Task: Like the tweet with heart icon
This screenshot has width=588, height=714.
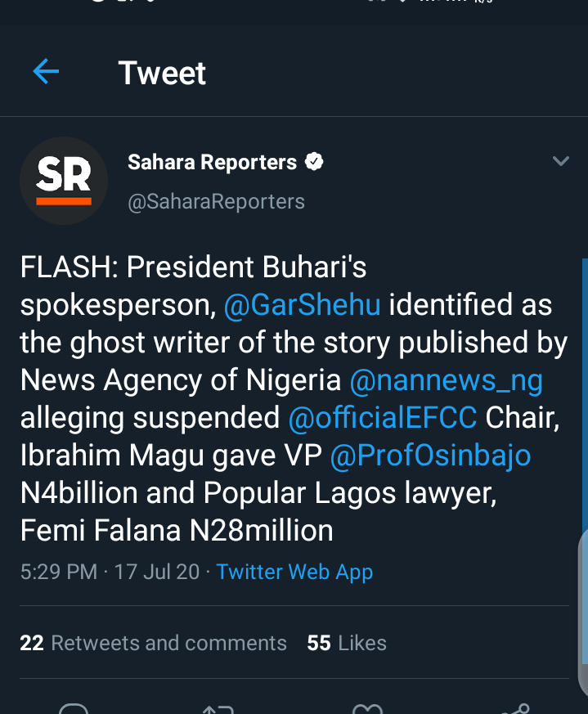Action: pyautogui.click(x=367, y=708)
